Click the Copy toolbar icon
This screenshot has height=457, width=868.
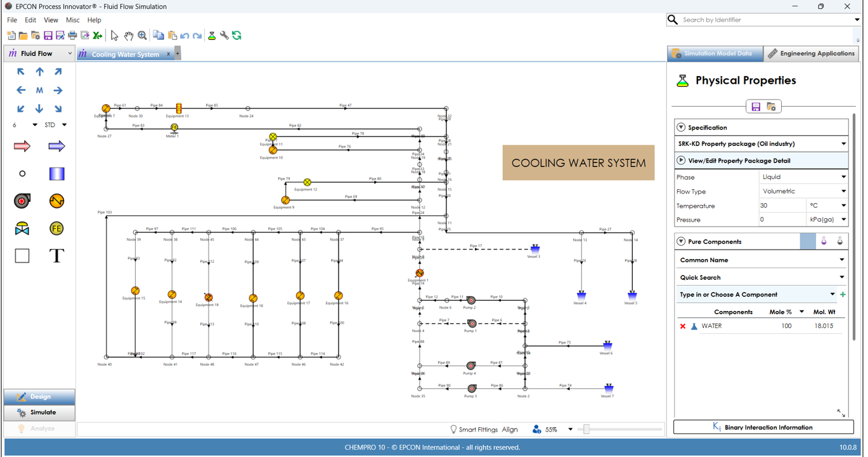[159, 36]
